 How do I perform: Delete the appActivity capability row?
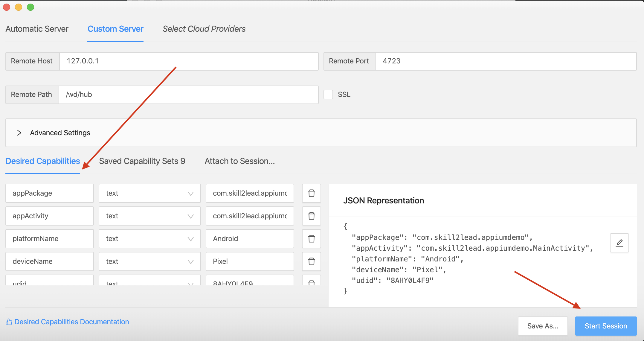coord(311,216)
